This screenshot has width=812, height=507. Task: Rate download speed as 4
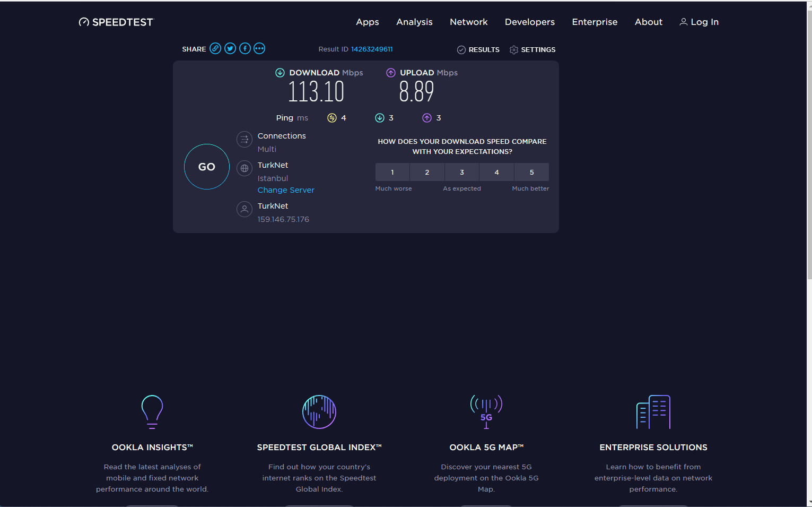pos(496,172)
